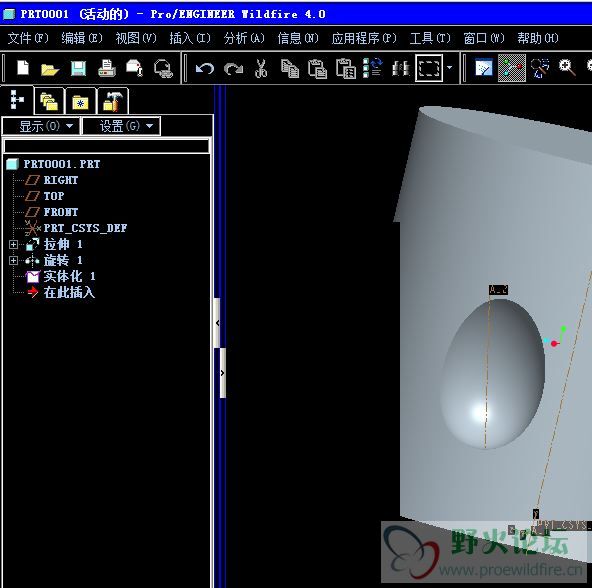Image resolution: width=592 pixels, height=588 pixels.
Task: Expand the 拉伸 1 feature node
Action: 13,244
